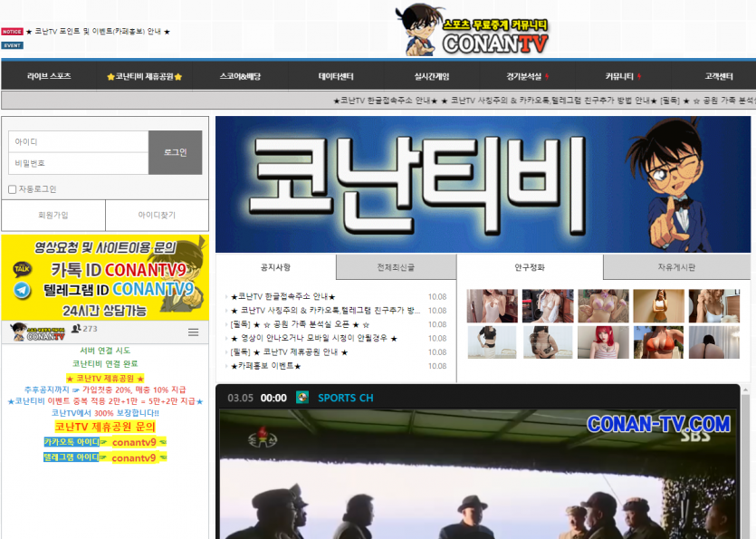The height and width of the screenshot is (539, 756).
Task: Click the blue EVENT badge
Action: tap(12, 45)
